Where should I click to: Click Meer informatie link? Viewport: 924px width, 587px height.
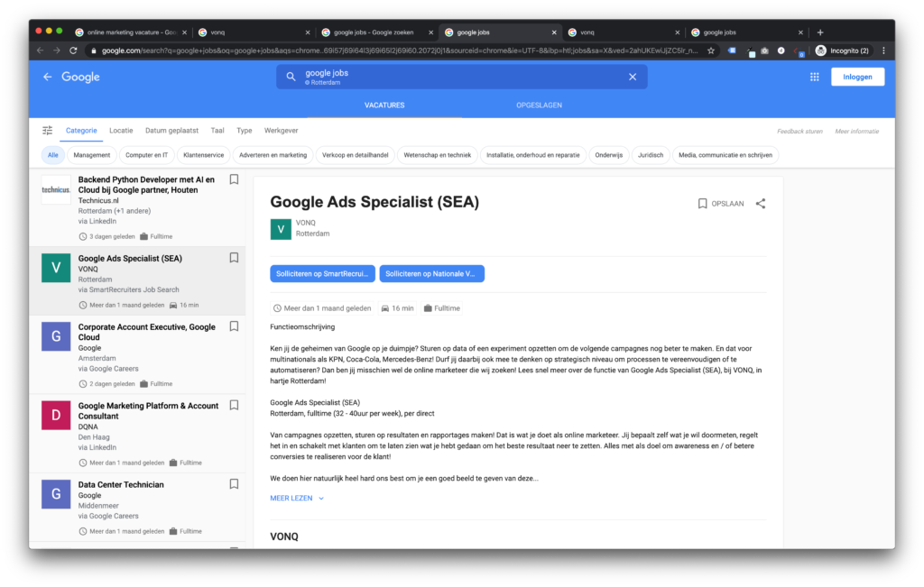point(857,132)
